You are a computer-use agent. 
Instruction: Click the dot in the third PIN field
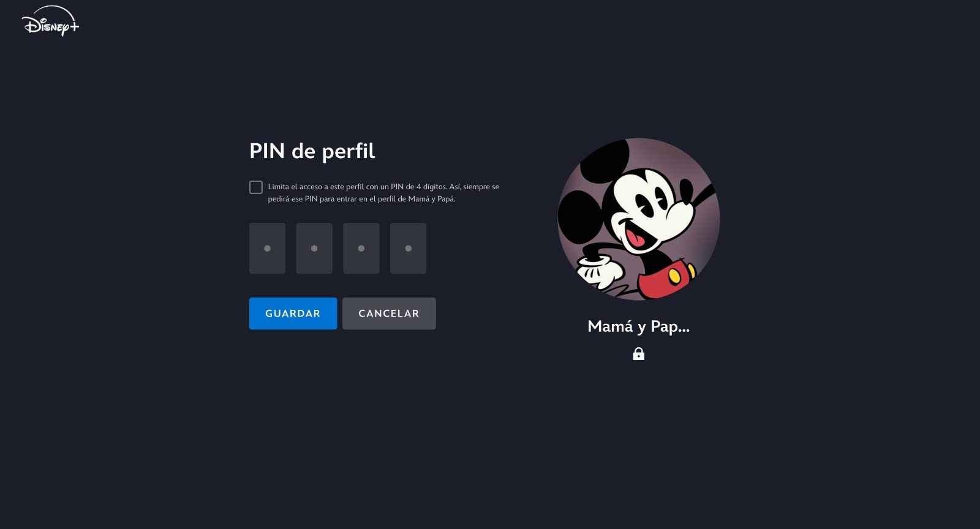(x=361, y=249)
